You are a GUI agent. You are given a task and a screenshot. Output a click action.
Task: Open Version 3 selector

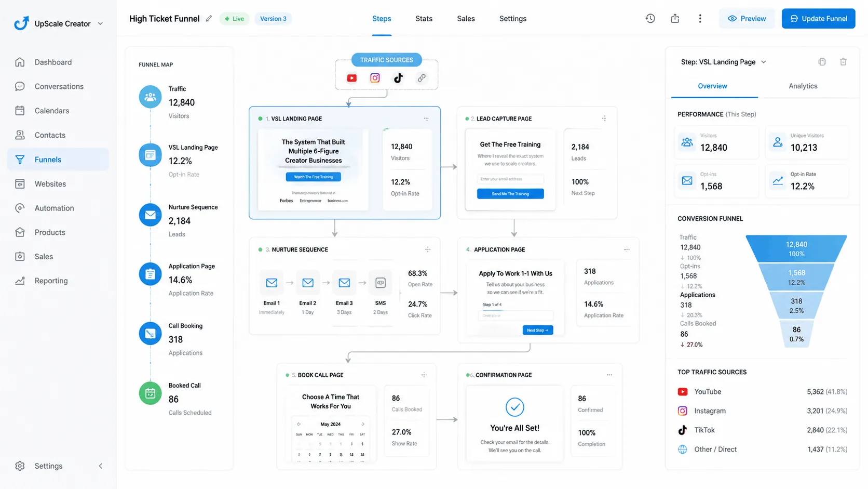pos(273,19)
